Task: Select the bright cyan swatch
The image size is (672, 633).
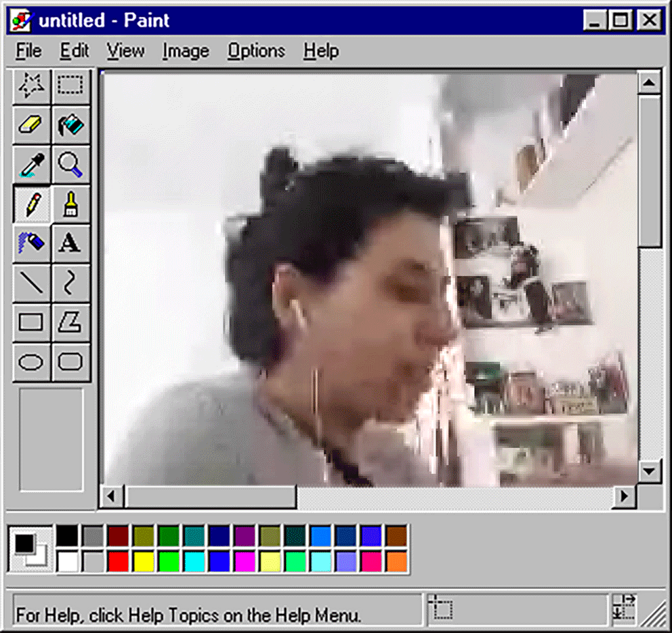Action: (x=194, y=561)
